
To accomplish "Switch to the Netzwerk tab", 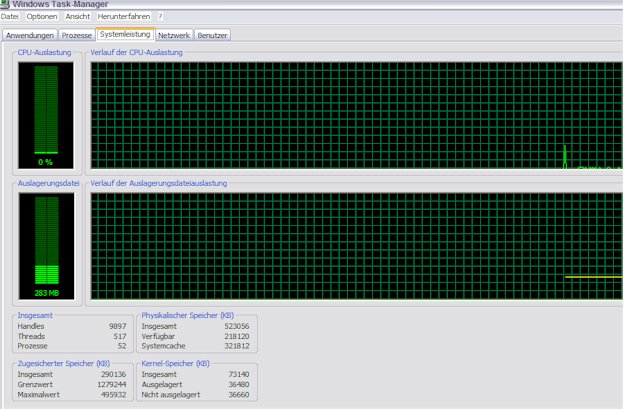I will point(174,35).
